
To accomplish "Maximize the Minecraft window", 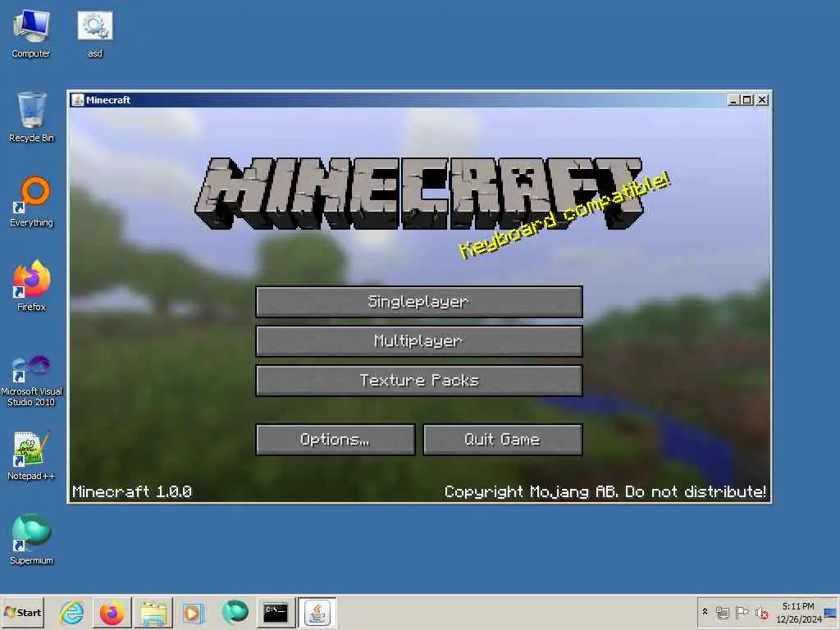I will click(x=746, y=99).
